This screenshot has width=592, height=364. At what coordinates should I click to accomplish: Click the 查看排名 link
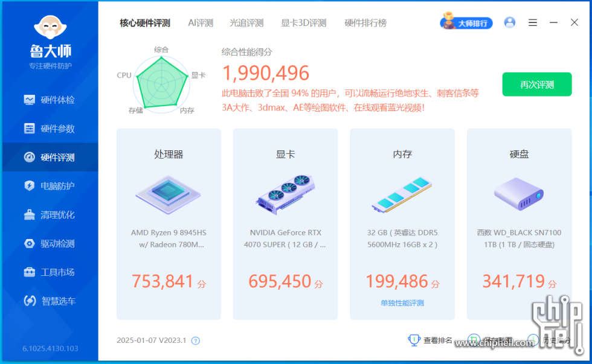437,340
